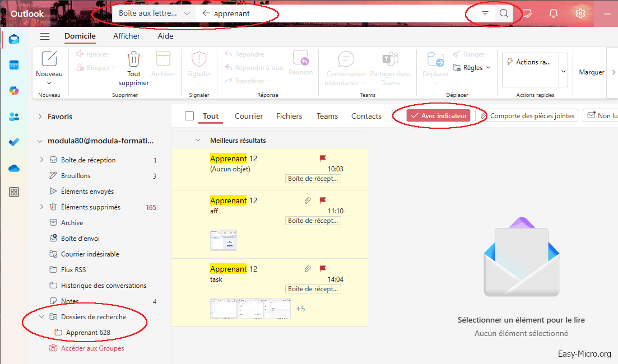The image size is (618, 364).
Task: Open the Flux RSS folder
Action: 73,270
